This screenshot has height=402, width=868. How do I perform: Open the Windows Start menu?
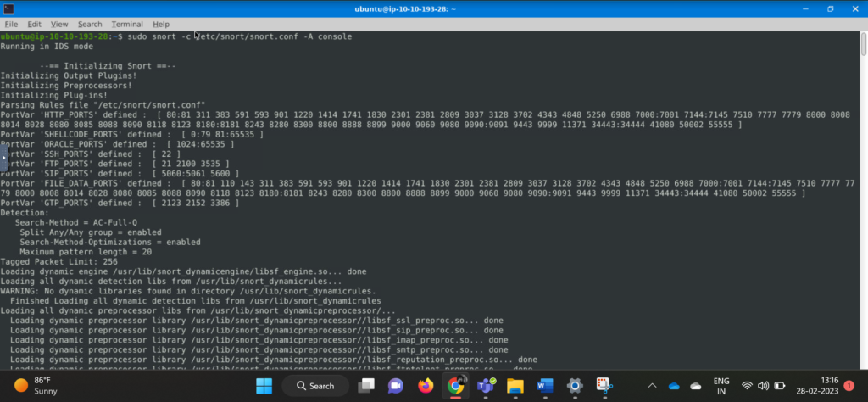tap(264, 386)
